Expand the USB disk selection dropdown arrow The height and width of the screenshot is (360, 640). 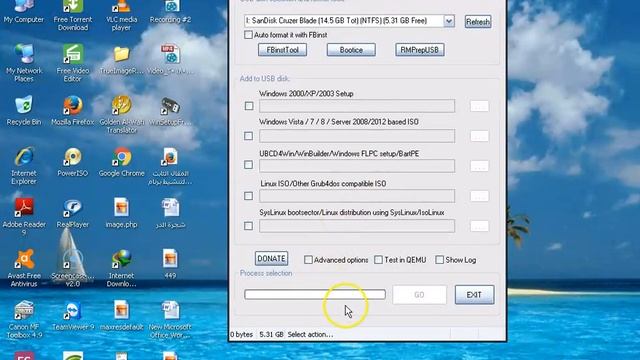tap(449, 21)
